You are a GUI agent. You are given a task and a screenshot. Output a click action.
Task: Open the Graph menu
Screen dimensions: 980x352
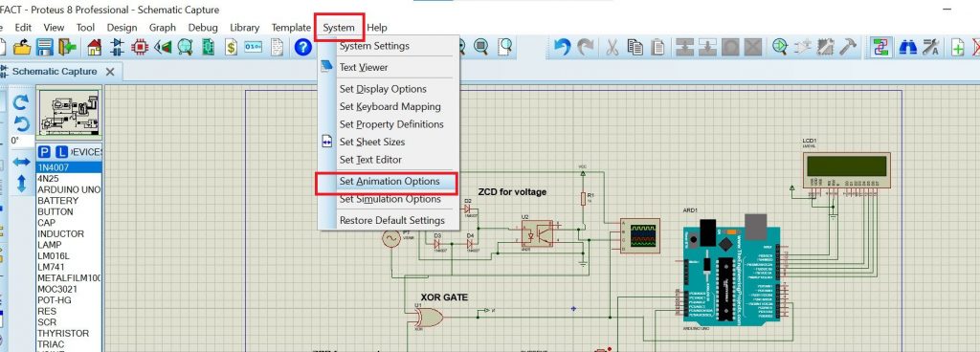coord(163,28)
